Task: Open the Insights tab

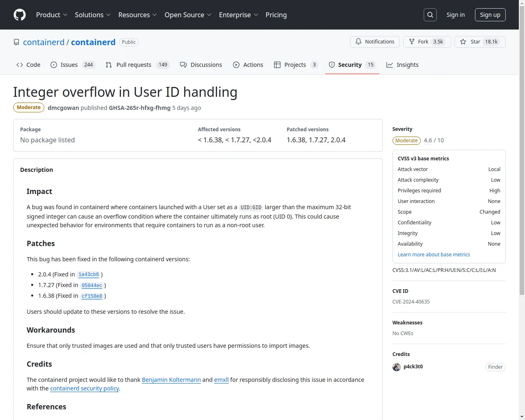Action: [x=402, y=65]
